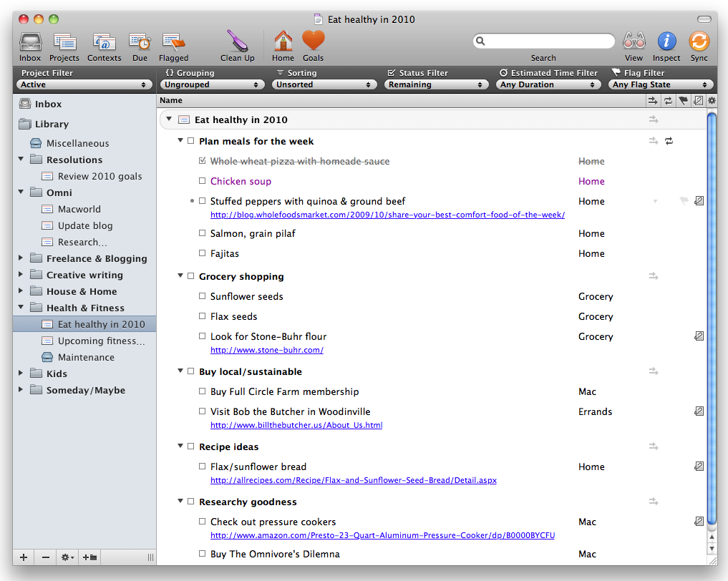This screenshot has height=581, width=728.
Task: Collapse Plan meals for the week group
Action: coord(180,141)
